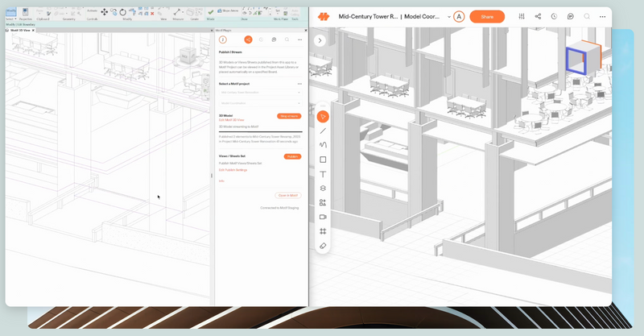This screenshot has height=336, width=644.
Task: Click the Publish button for Views/Sheets Set
Action: point(292,156)
